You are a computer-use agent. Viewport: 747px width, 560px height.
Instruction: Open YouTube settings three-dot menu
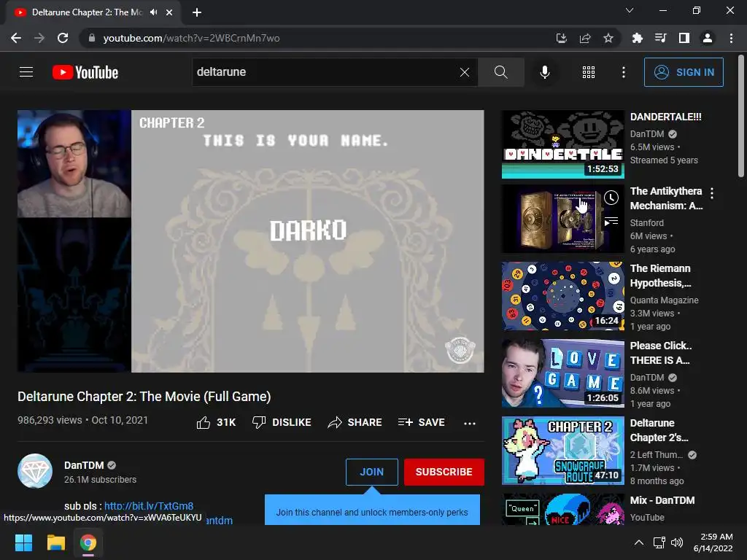click(623, 72)
